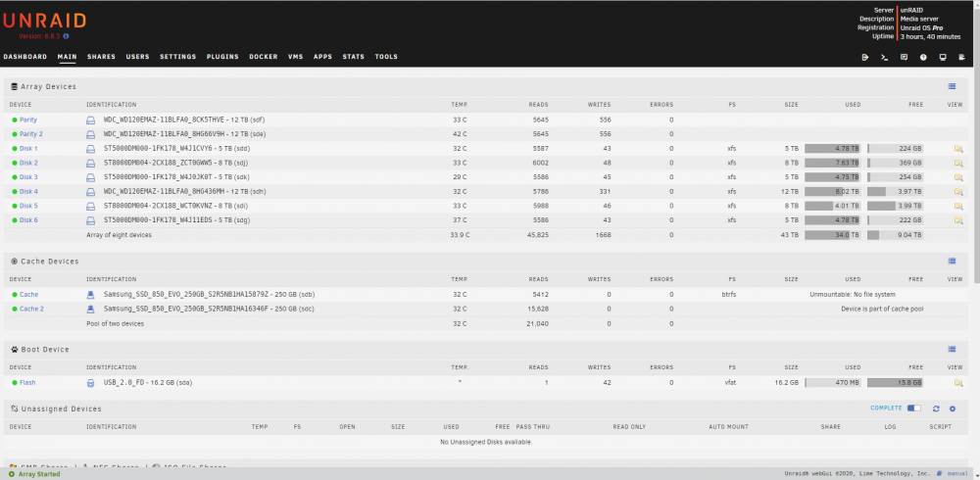This screenshot has height=480, width=980.
Task: Open the Cache 2 device link
Action: (32, 309)
